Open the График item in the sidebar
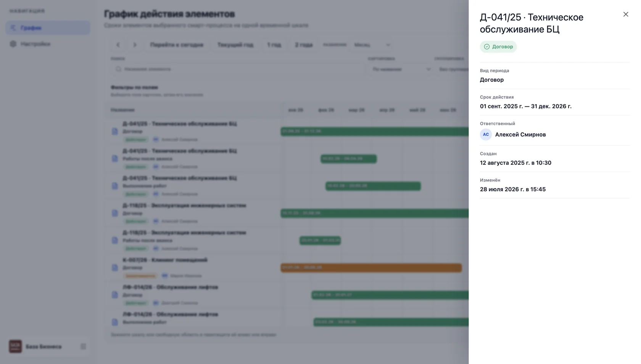 [48, 28]
